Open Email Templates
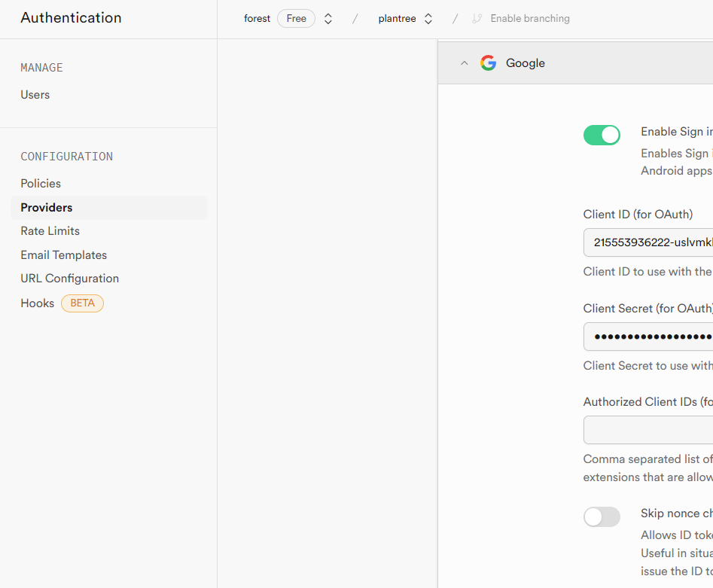Screen dimensions: 713x588 (64, 255)
